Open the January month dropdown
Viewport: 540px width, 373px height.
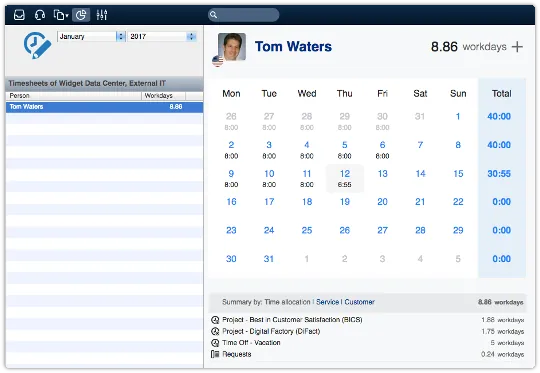pyautogui.click(x=91, y=36)
